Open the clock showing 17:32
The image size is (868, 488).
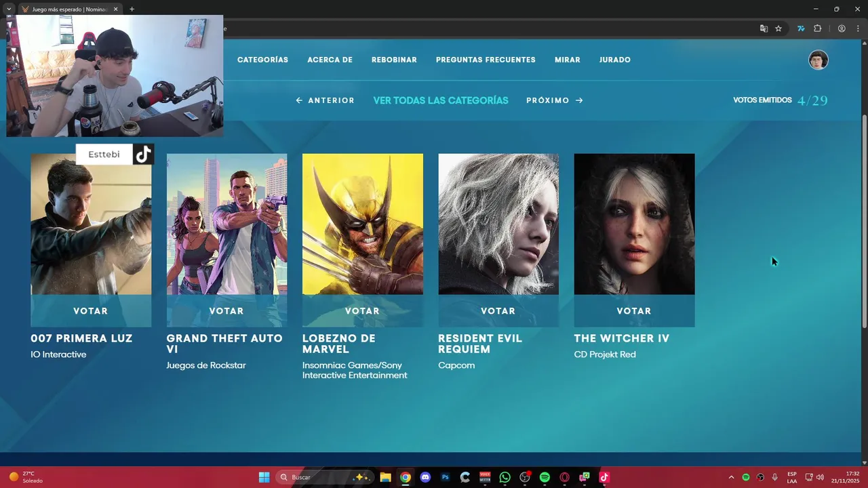pos(846,477)
